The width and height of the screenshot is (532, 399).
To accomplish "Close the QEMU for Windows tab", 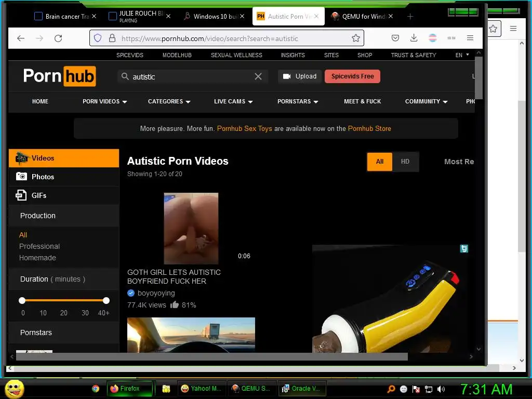I will tap(391, 16).
